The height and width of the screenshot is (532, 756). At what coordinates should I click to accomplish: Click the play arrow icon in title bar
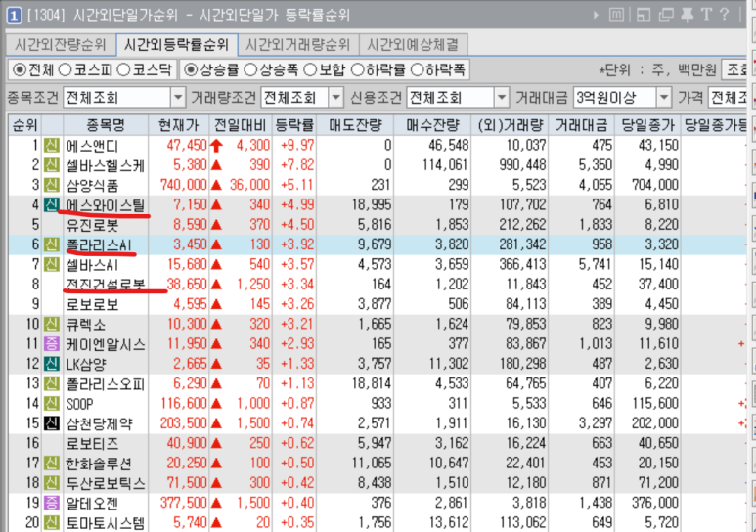[596, 15]
